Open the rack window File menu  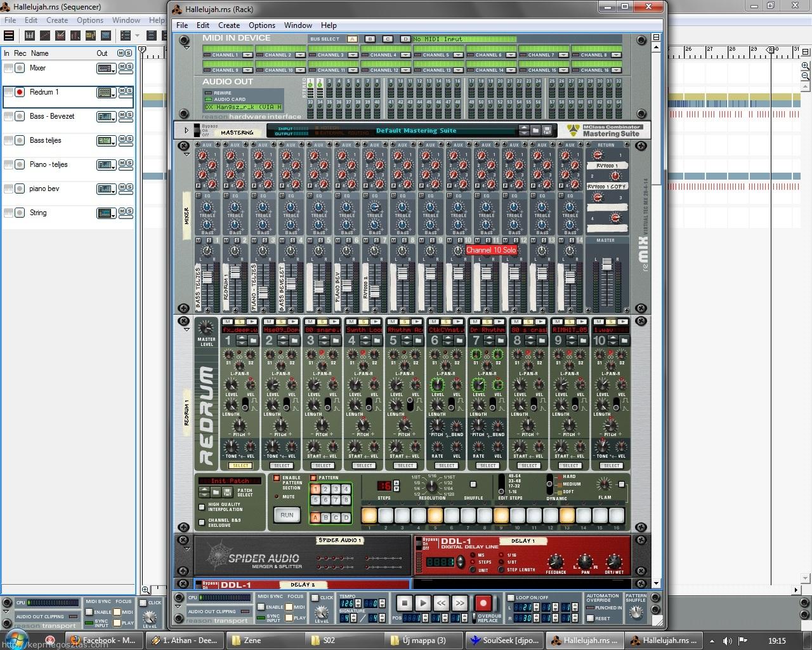(x=182, y=25)
